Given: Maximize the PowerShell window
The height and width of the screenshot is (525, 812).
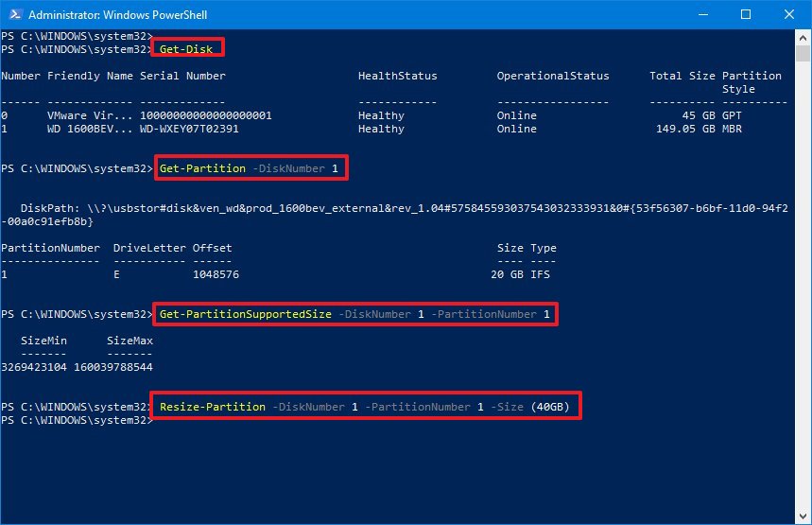Looking at the screenshot, I should [746, 14].
